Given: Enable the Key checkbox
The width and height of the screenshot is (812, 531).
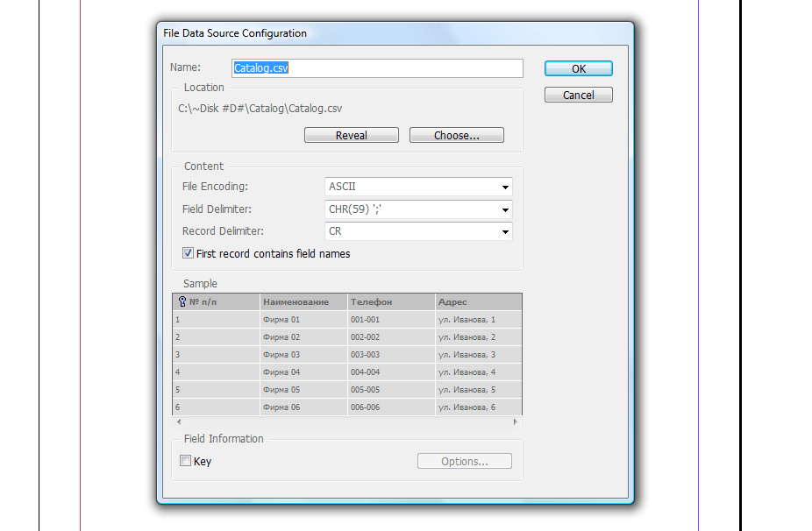Looking at the screenshot, I should pos(185,461).
